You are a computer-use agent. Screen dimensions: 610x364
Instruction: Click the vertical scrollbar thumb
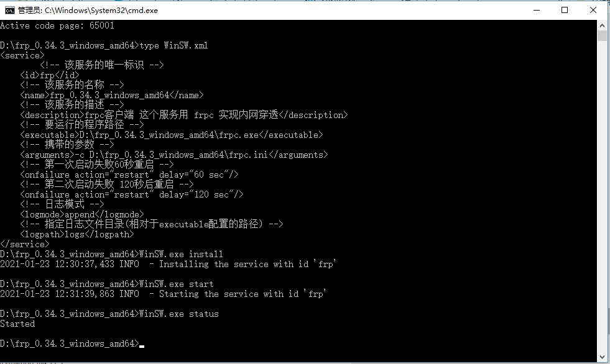pos(602,36)
